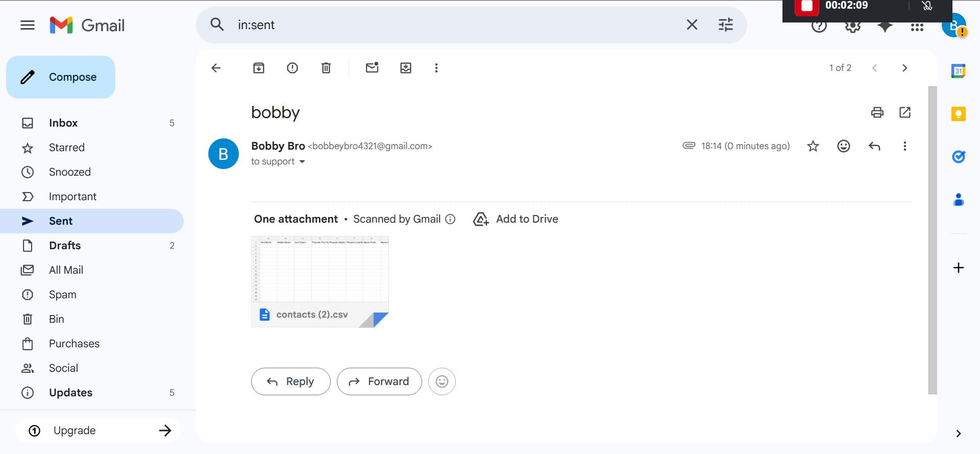Print the bobby conversation

877,112
